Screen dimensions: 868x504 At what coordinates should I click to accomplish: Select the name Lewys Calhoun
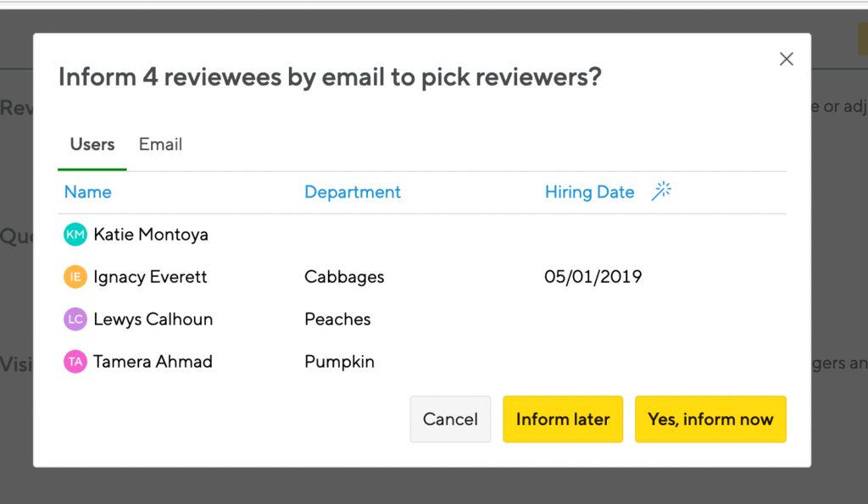[x=153, y=319]
